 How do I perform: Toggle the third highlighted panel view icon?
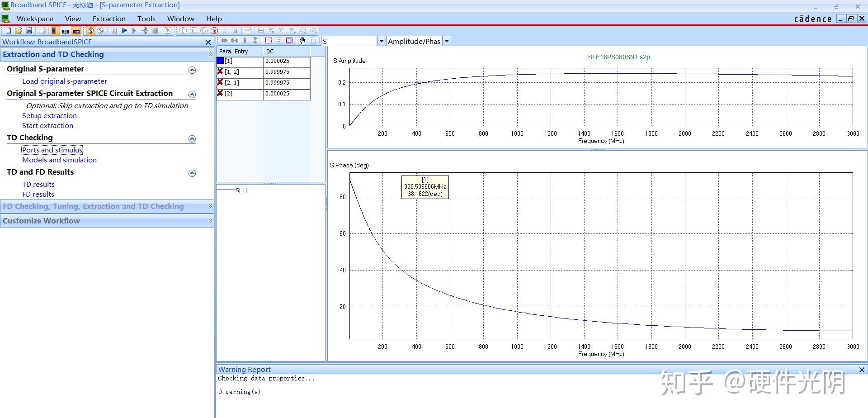[76, 30]
